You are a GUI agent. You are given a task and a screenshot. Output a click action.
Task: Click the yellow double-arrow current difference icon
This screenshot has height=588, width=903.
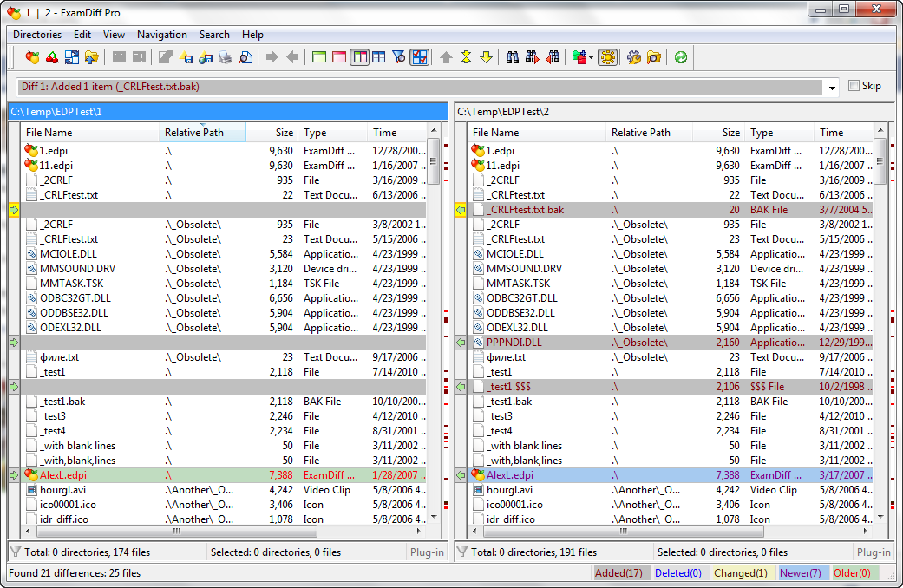tap(466, 57)
